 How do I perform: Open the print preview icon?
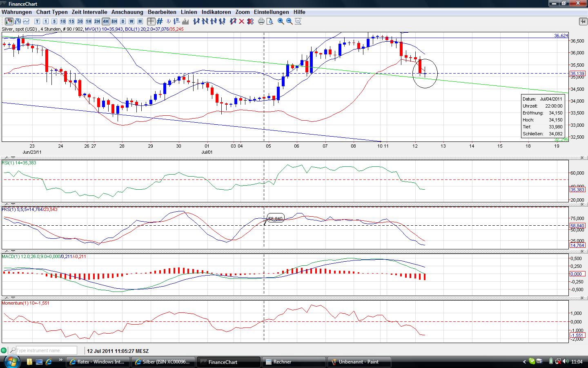[x=270, y=21]
